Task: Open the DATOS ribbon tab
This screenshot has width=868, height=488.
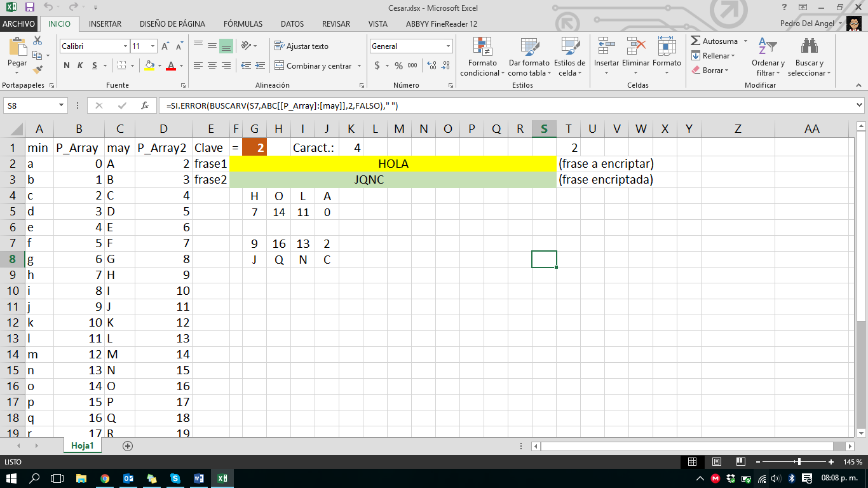Action: coord(294,24)
